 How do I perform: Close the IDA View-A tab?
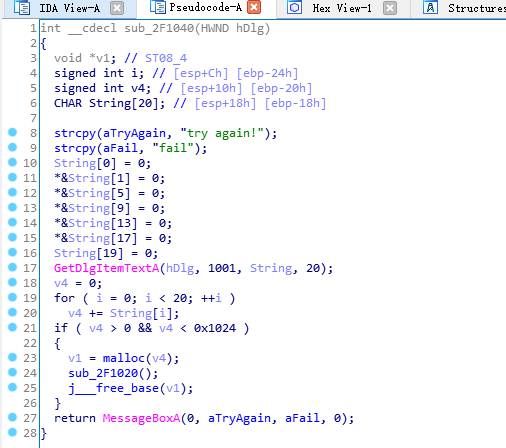click(117, 8)
